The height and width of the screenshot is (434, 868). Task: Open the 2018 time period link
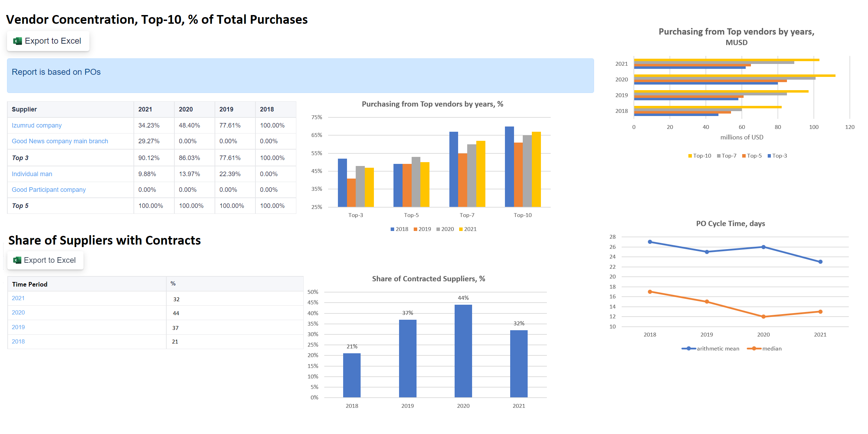click(18, 342)
